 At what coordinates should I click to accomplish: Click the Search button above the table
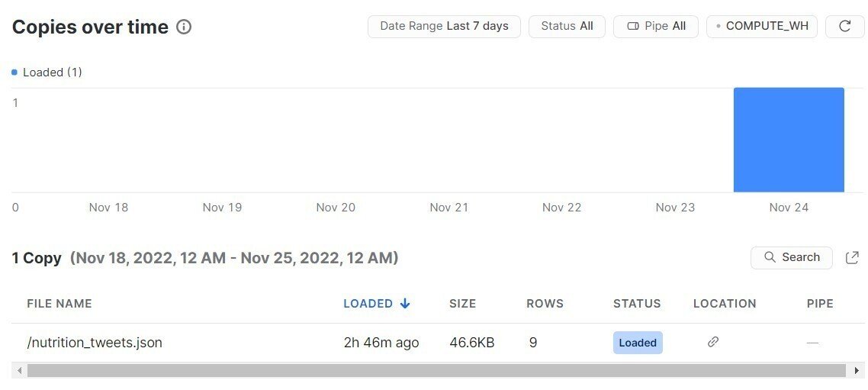pos(792,258)
